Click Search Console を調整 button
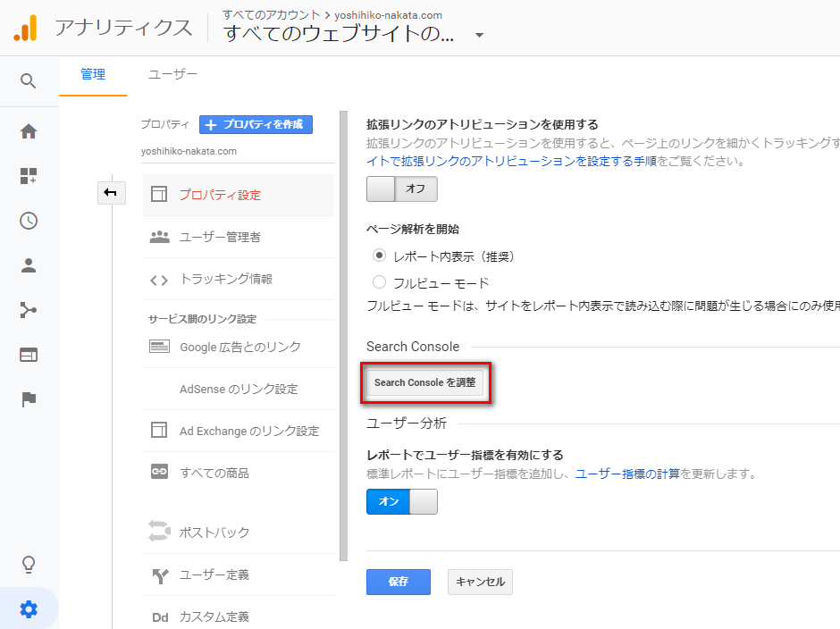Screen dimensions: 840x629 pos(424,382)
